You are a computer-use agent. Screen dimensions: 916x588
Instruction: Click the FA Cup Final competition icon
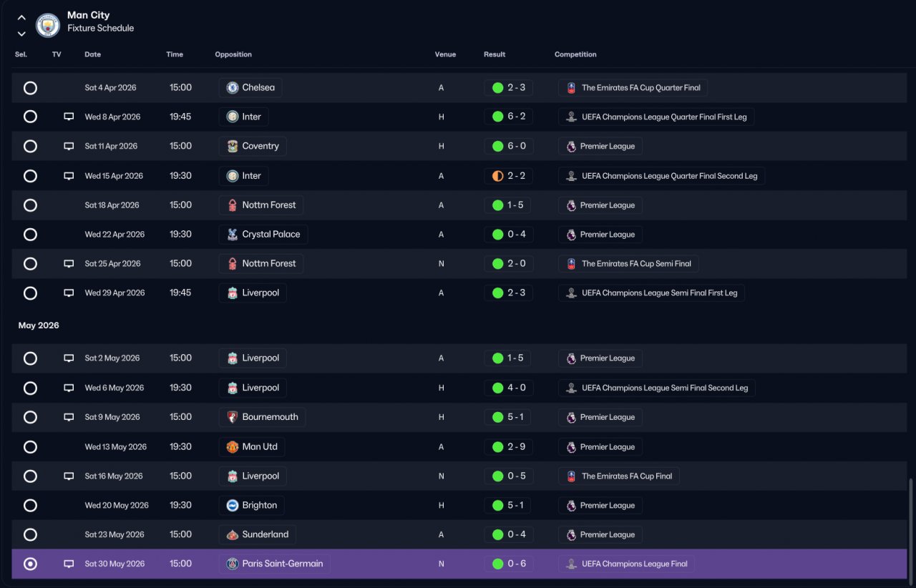point(571,476)
